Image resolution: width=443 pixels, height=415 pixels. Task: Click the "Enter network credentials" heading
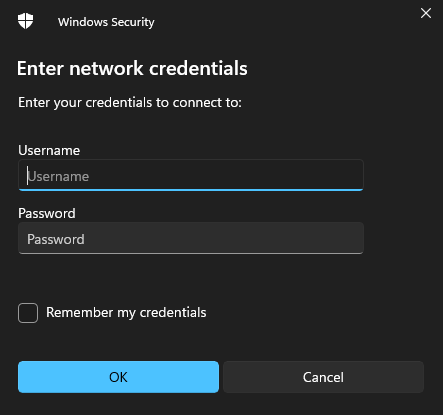click(132, 68)
